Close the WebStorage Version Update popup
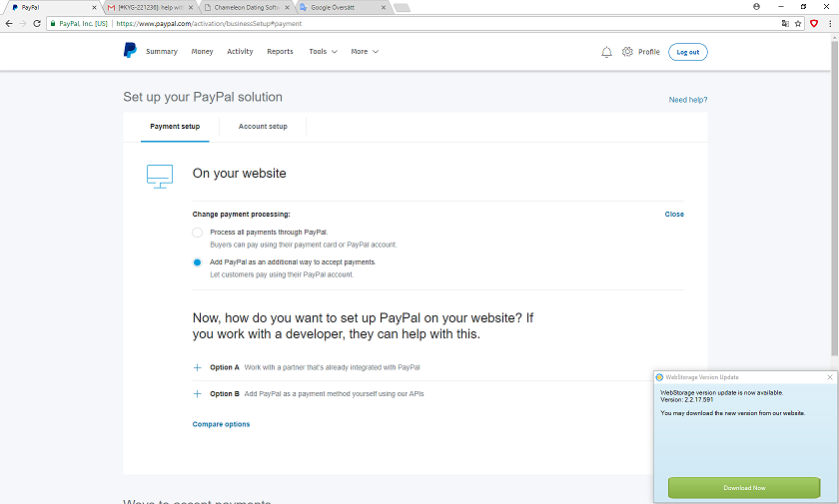 point(830,377)
